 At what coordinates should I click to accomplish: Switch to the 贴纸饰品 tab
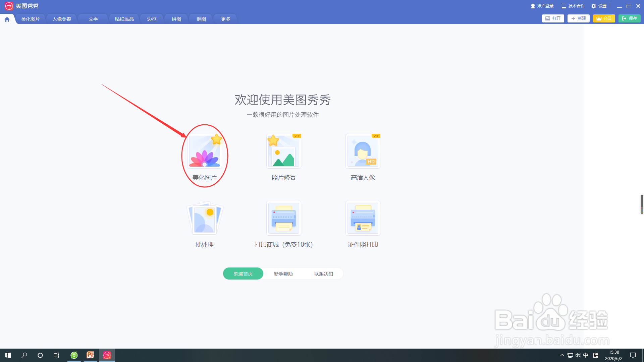click(x=124, y=19)
